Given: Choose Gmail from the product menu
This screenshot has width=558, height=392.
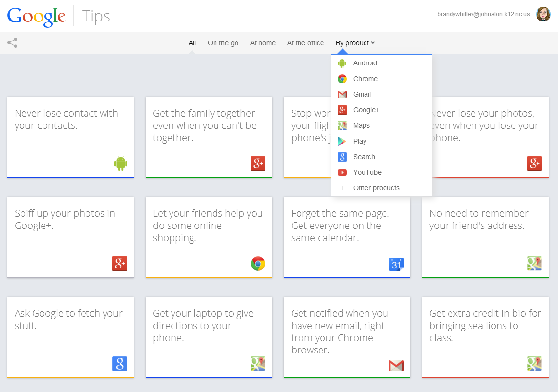Looking at the screenshot, I should click(382, 95).
